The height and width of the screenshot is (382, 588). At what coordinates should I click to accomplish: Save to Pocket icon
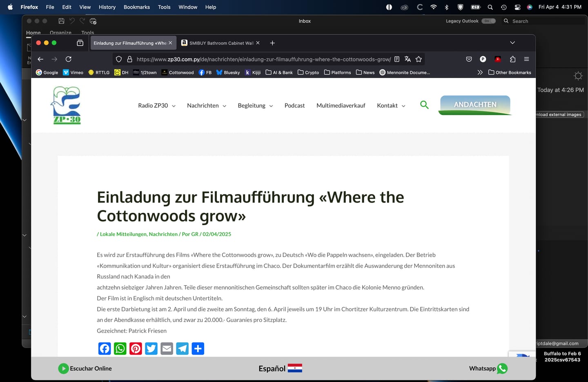469,59
